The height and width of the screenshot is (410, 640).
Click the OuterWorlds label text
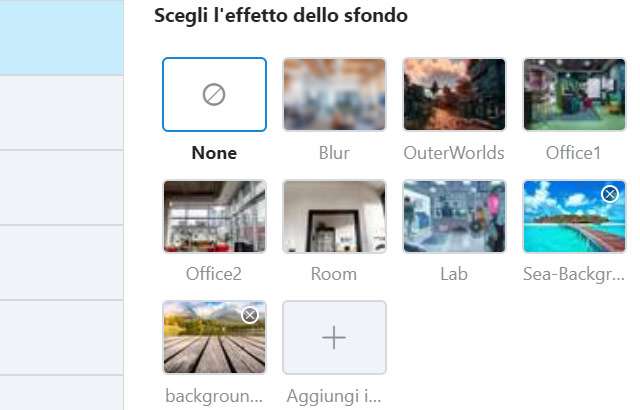coord(454,153)
